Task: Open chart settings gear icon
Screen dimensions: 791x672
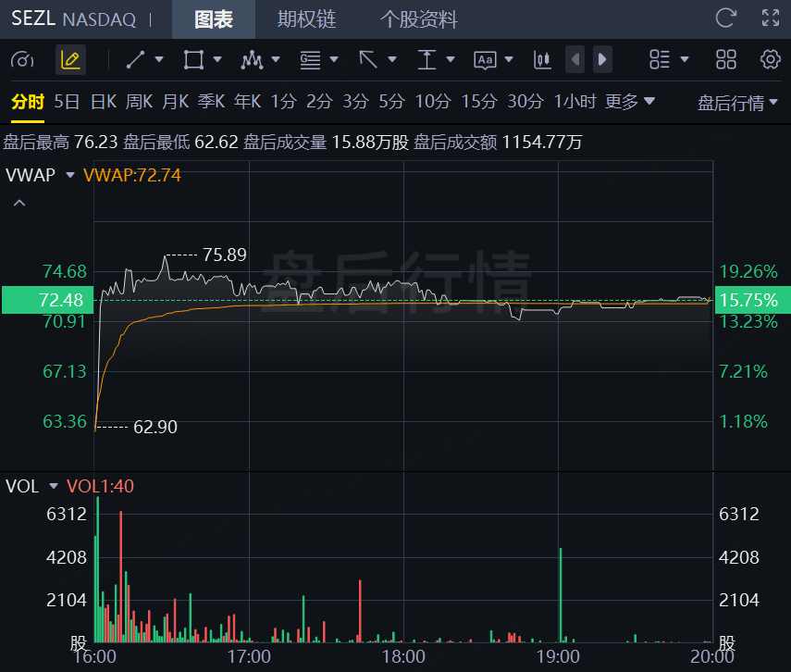Action: tap(770, 60)
